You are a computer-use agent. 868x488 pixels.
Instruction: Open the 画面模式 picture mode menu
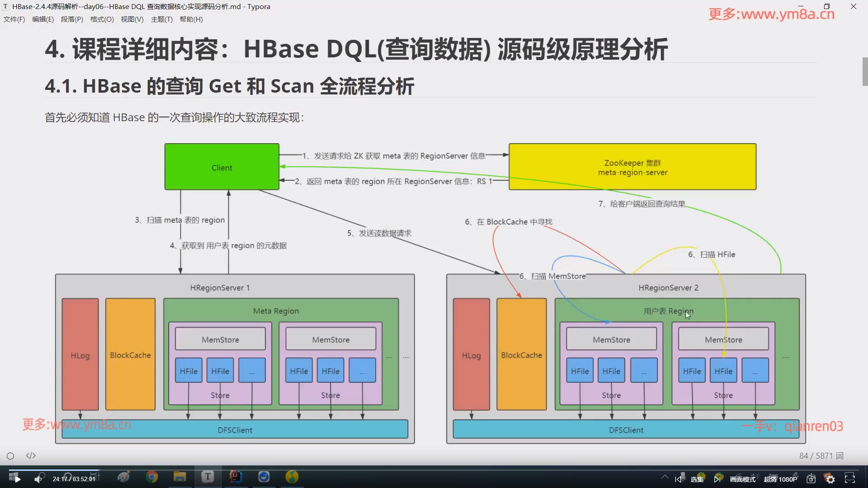tap(742, 479)
